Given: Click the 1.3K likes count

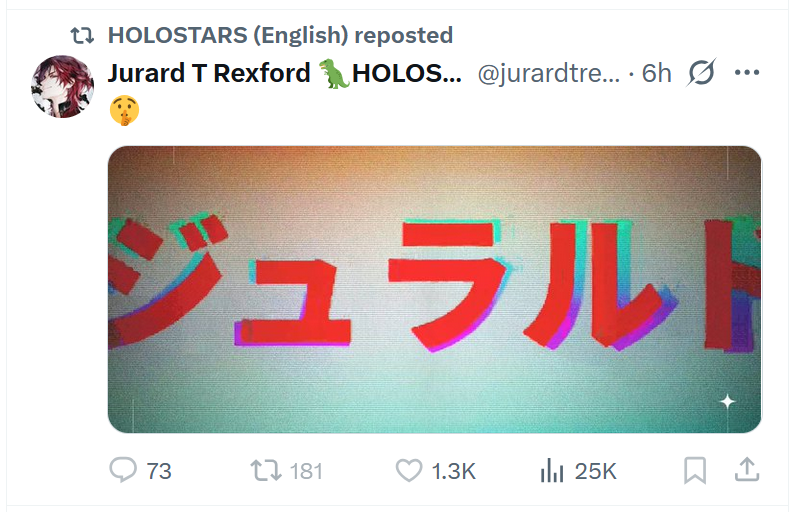Looking at the screenshot, I should coord(453,470).
